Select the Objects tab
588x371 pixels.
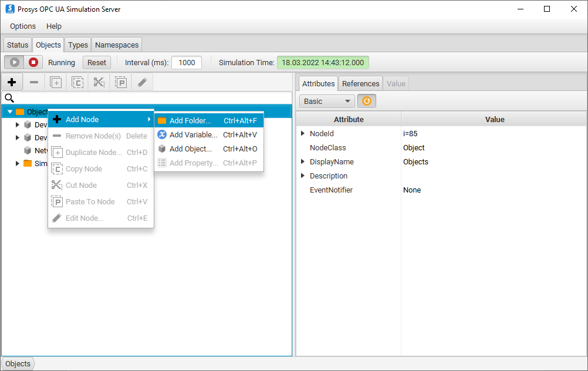(x=48, y=45)
